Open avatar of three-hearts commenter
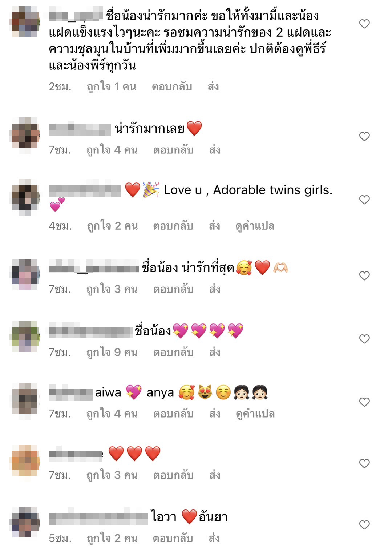392x552 pixels. point(25,460)
